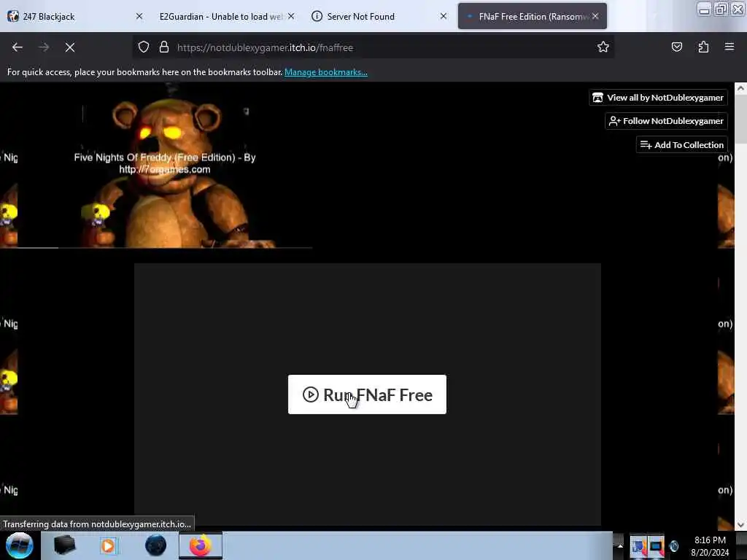Stop loading the page
Screen dimensions: 747x560
(70, 47)
